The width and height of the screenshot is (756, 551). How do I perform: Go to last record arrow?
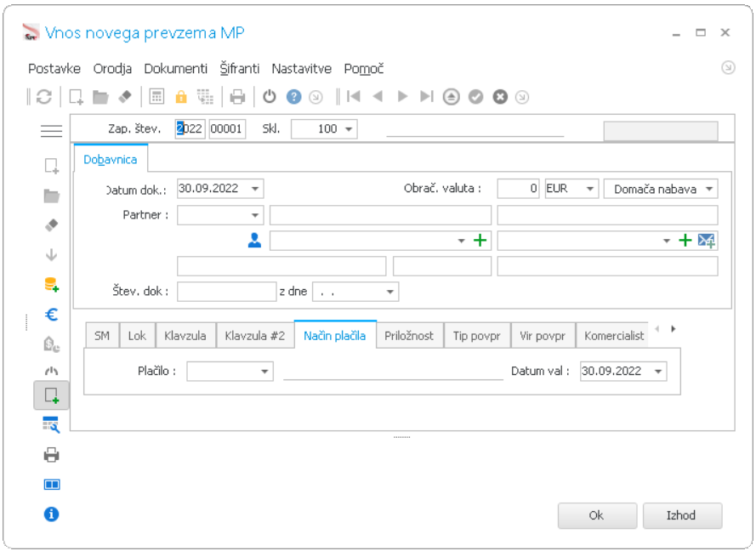[x=427, y=96]
